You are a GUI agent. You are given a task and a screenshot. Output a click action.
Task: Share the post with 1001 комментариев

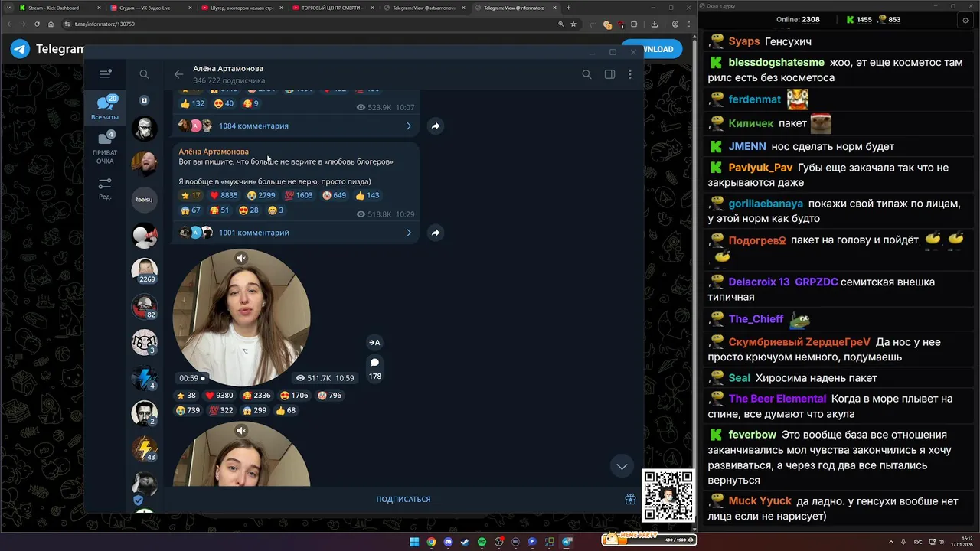(x=435, y=233)
